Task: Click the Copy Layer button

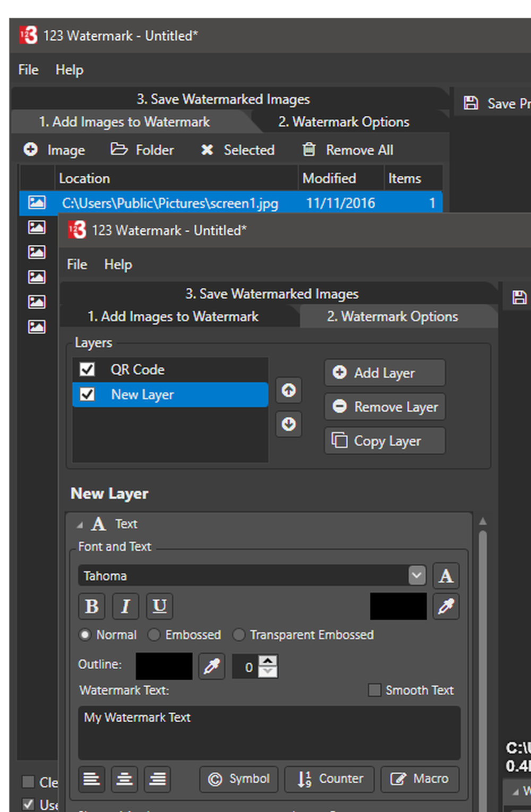Action: tap(385, 440)
